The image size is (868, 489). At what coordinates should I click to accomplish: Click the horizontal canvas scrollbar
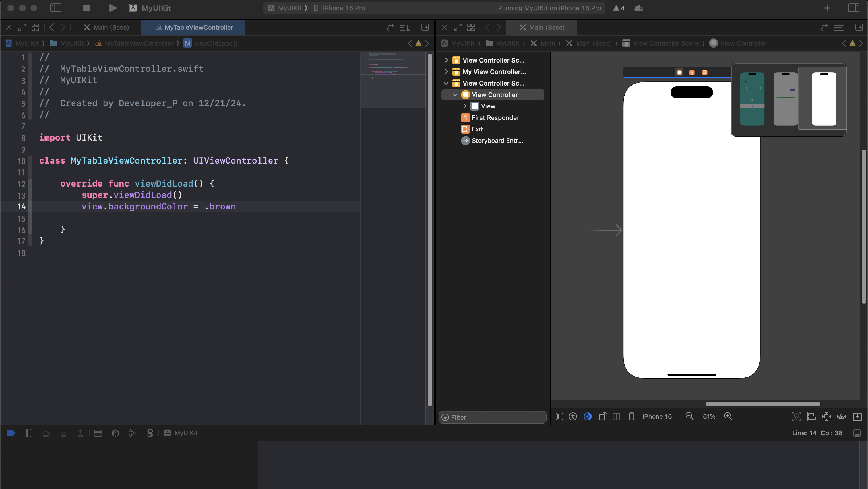point(763,404)
